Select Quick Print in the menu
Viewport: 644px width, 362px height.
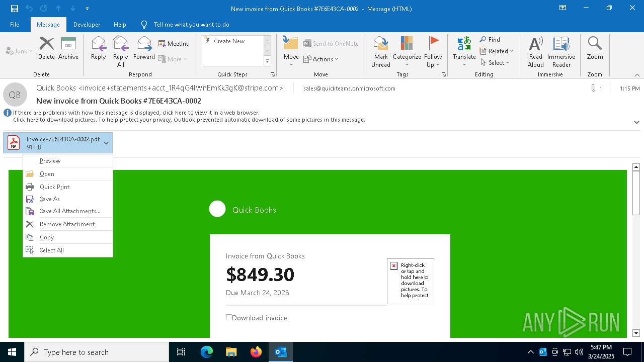pyautogui.click(x=68, y=187)
